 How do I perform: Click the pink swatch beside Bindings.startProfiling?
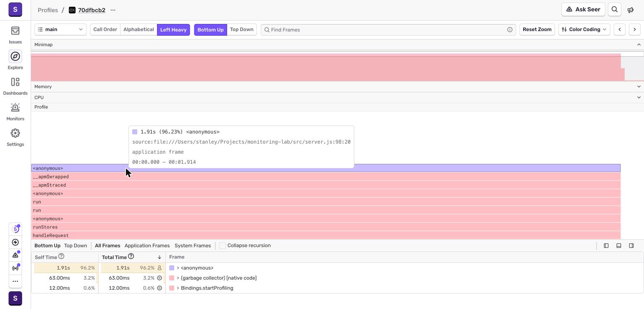172,288
